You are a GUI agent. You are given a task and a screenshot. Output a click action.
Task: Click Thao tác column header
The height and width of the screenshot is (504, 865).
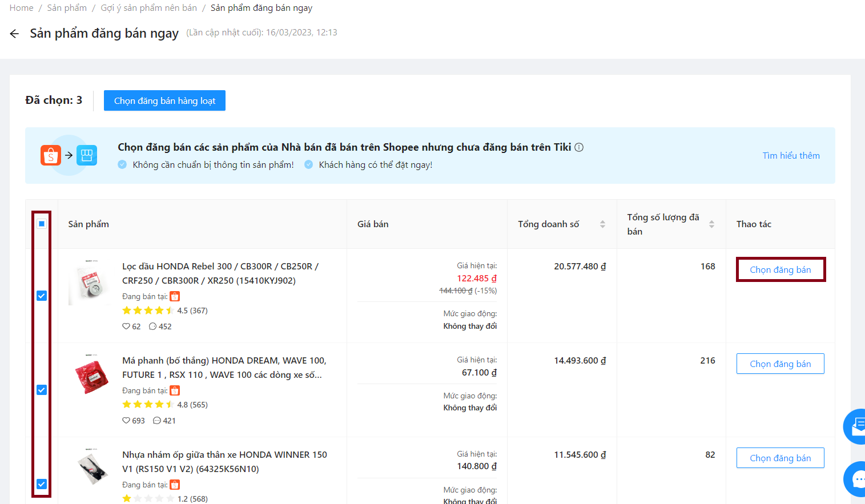click(x=754, y=224)
